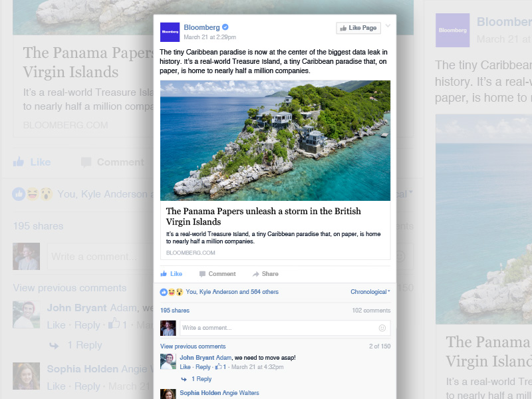Expand the 1 Reply thread
This screenshot has width=532, height=399.
click(x=201, y=379)
